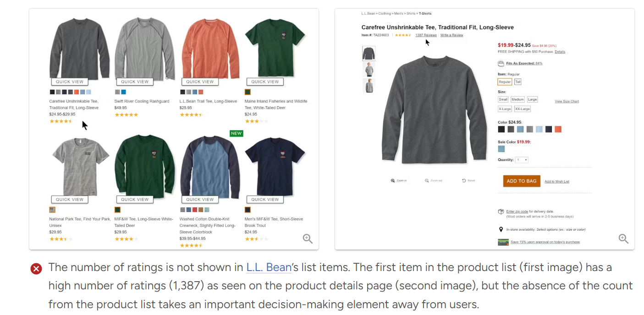Click the measuring tape icon near Fits As Expected
Image resolution: width=644 pixels, height=315 pixels.
coord(501,64)
